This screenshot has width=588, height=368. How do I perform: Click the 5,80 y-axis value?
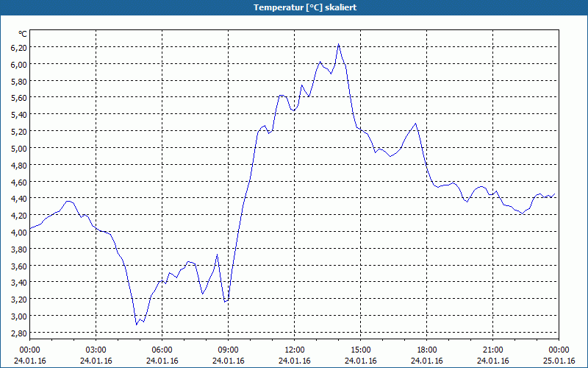pos(20,81)
